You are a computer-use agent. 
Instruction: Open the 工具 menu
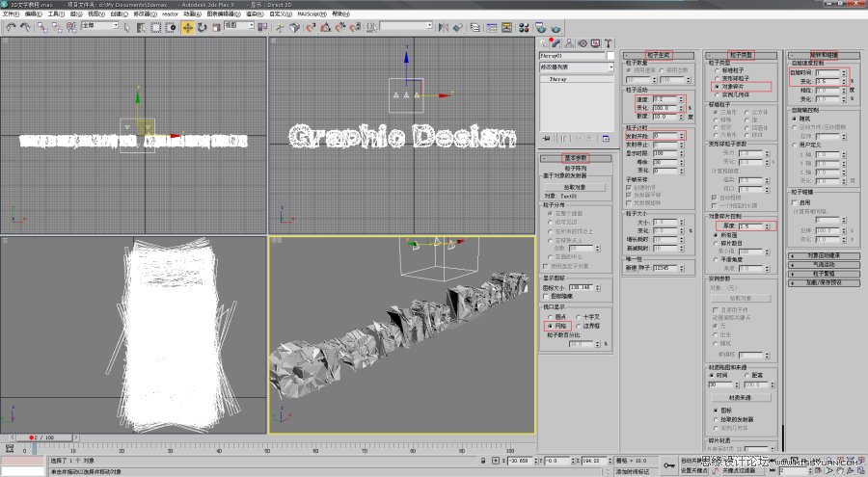(x=56, y=13)
